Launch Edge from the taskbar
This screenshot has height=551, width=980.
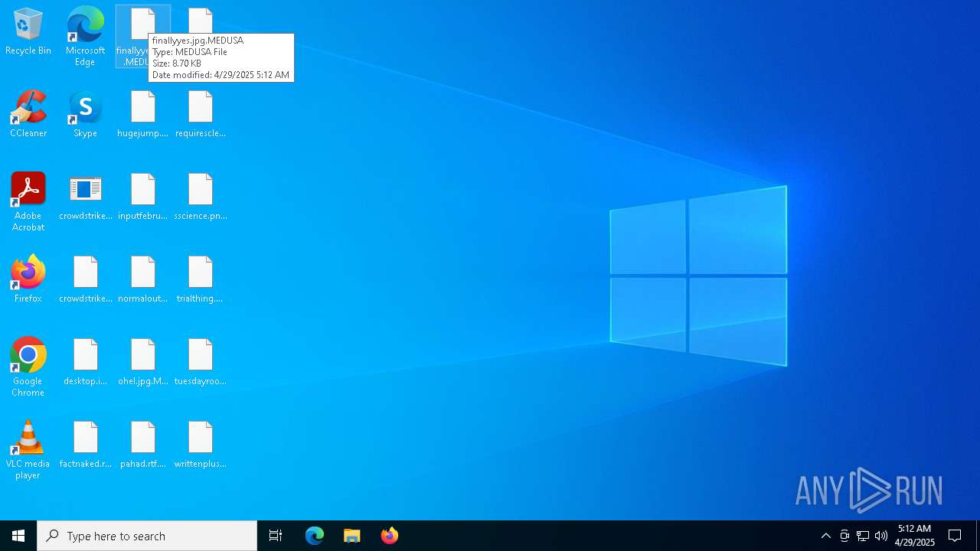point(315,536)
